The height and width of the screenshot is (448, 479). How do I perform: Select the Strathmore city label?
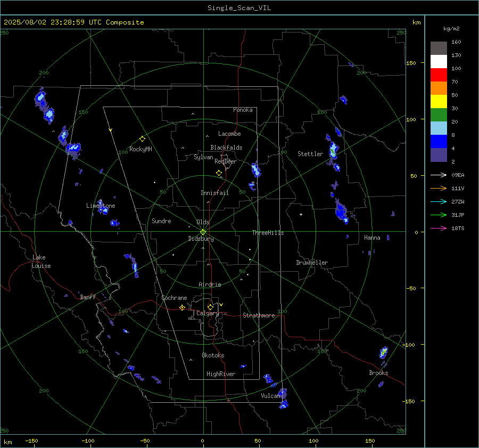259,315
